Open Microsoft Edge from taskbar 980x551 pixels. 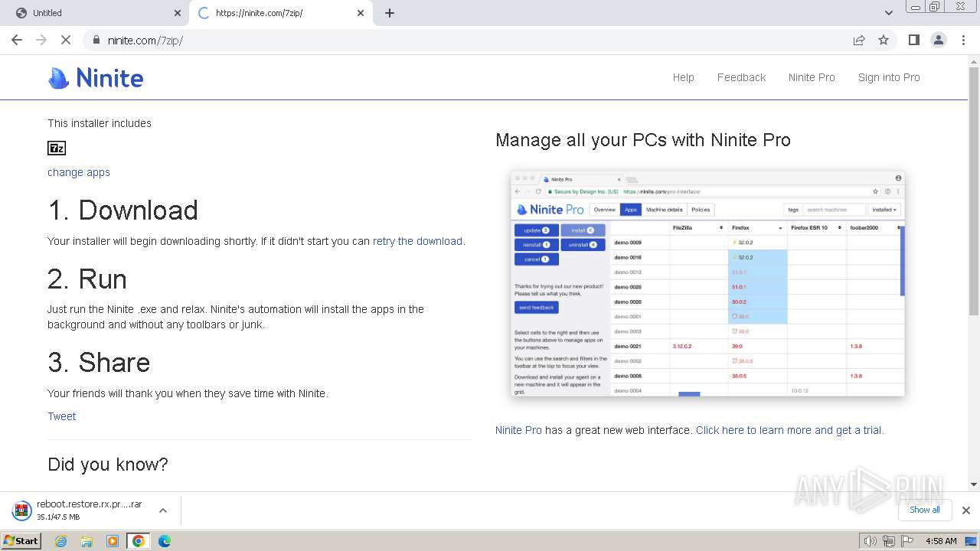tap(165, 541)
